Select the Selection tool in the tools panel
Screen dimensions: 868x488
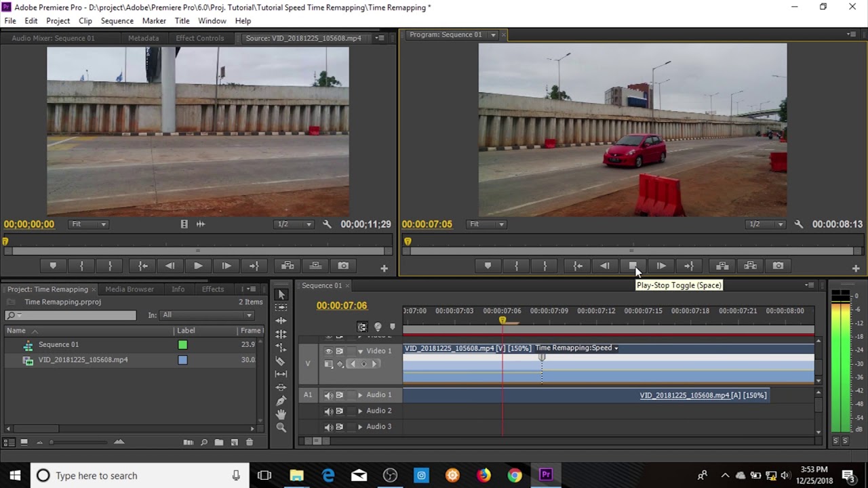pyautogui.click(x=281, y=294)
